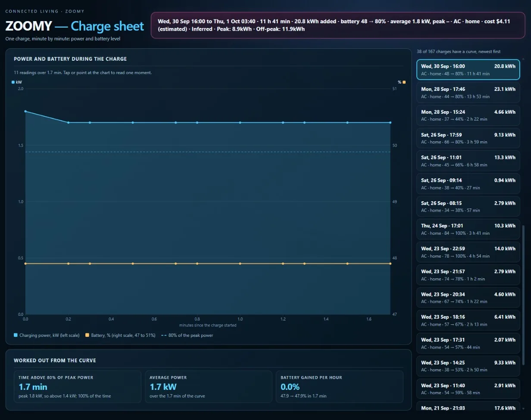Select the Sat, 26 Sep 08:15 charge

tap(468, 207)
